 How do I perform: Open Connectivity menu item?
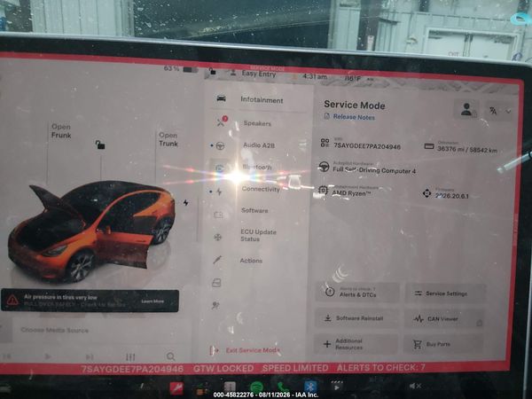tap(261, 189)
